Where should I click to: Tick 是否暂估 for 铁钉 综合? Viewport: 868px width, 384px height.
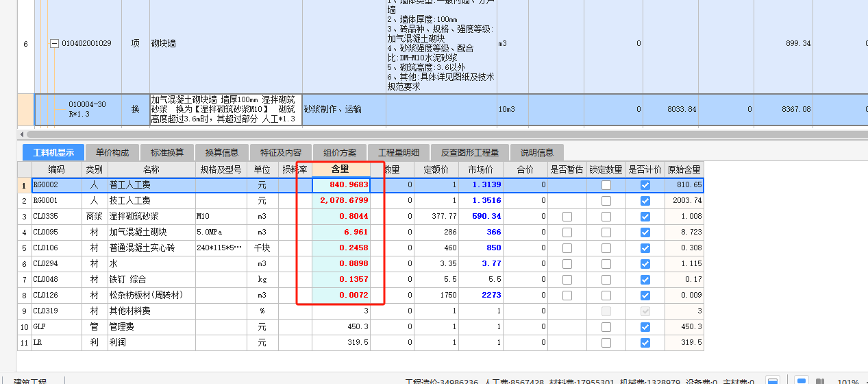coord(567,280)
